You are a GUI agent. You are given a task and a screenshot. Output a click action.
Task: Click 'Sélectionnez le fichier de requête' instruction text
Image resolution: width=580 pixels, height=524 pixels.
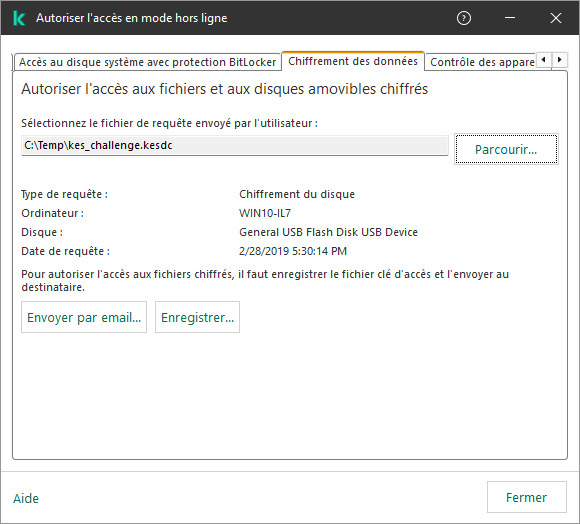pyautogui.click(x=169, y=123)
